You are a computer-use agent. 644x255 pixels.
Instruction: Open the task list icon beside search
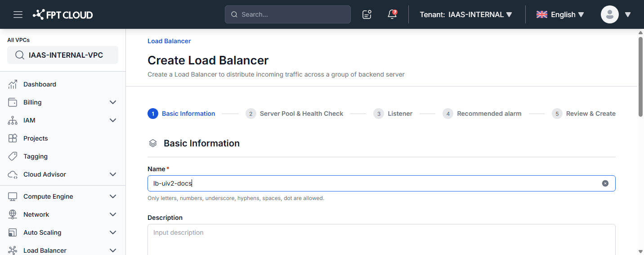coord(367,14)
